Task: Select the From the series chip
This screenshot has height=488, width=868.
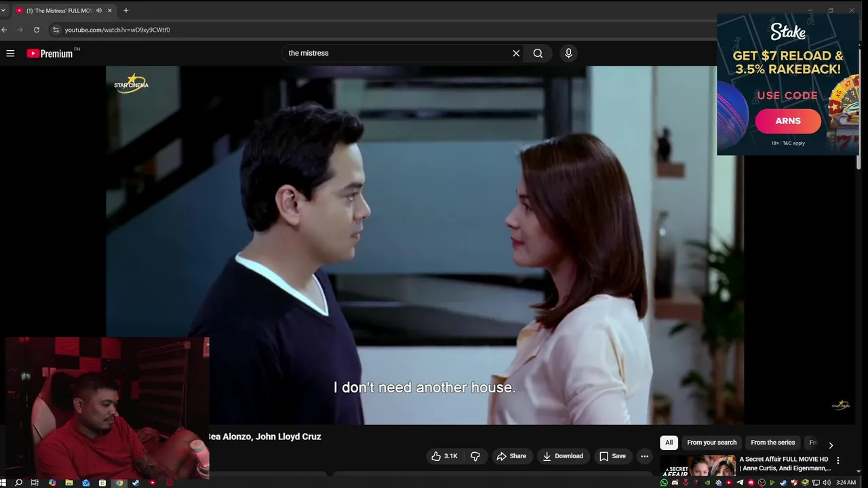Action: coord(772,443)
